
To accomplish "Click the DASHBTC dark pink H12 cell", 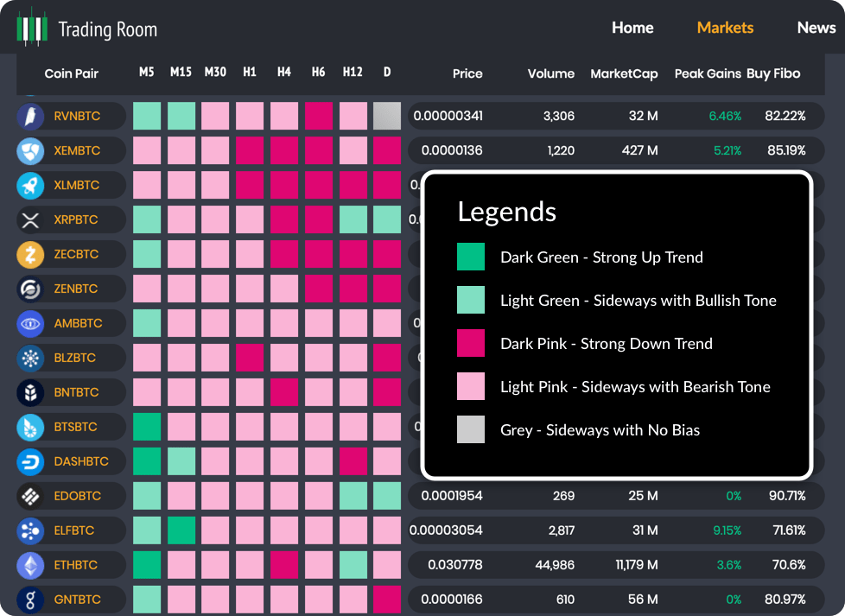I will 353,461.
